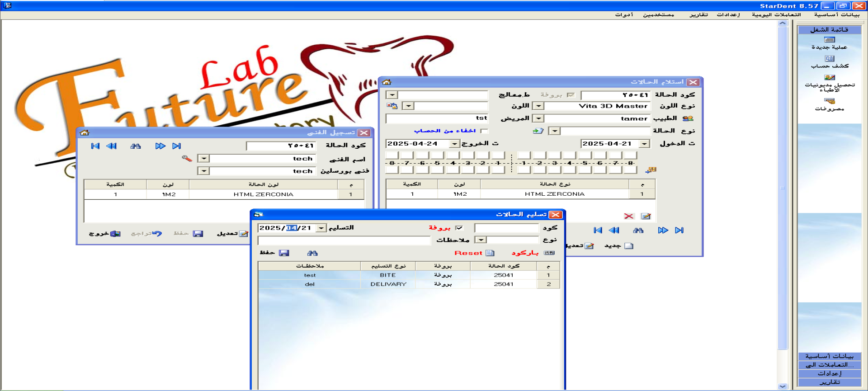Tick upper tooth box above right-side 1
868x391 pixels.
524,155
